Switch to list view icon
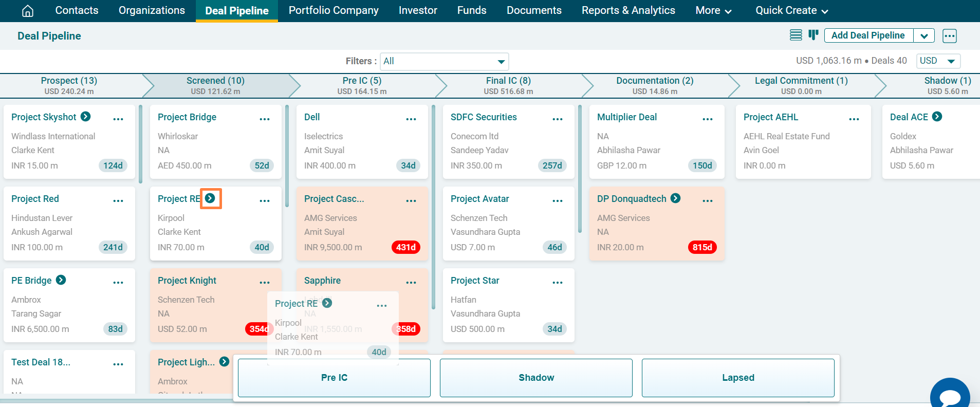 click(796, 35)
